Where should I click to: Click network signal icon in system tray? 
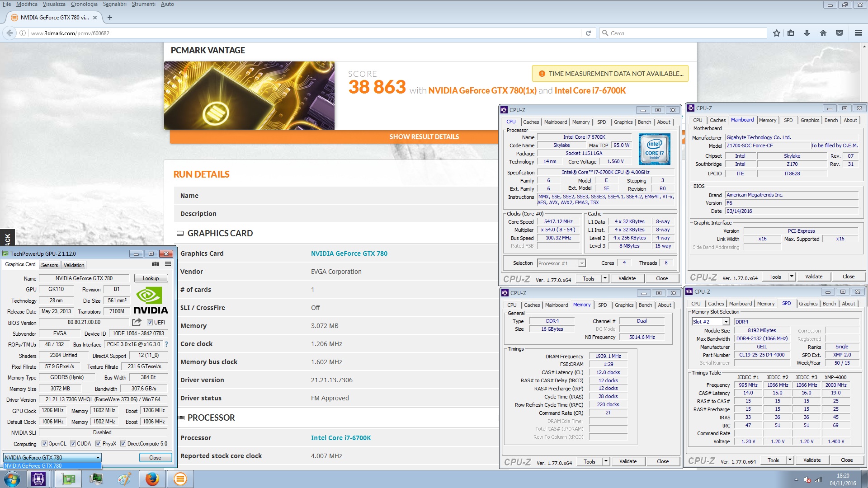818,480
